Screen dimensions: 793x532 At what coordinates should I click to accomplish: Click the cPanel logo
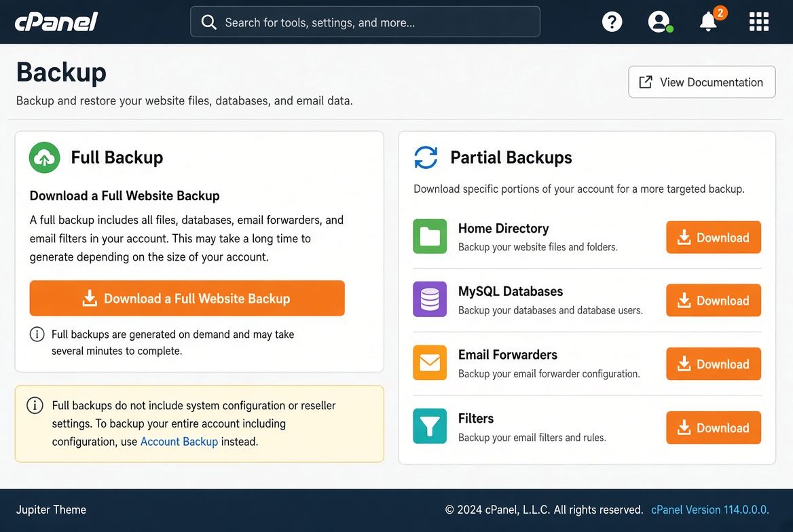point(56,22)
